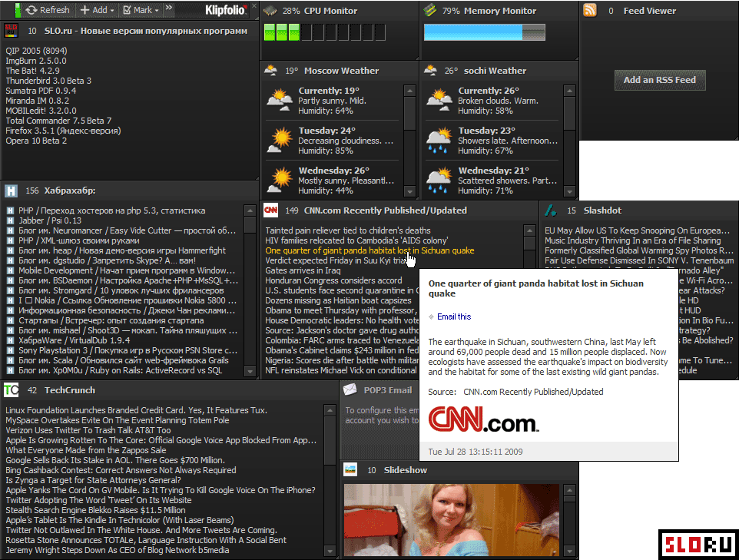Select 'QIP 2005 (8094)' entry

36,51
